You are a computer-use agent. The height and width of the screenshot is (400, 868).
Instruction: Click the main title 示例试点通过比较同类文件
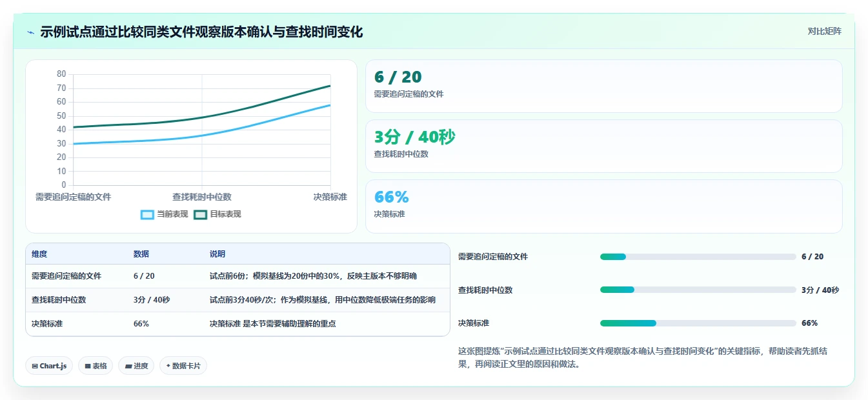pos(201,32)
